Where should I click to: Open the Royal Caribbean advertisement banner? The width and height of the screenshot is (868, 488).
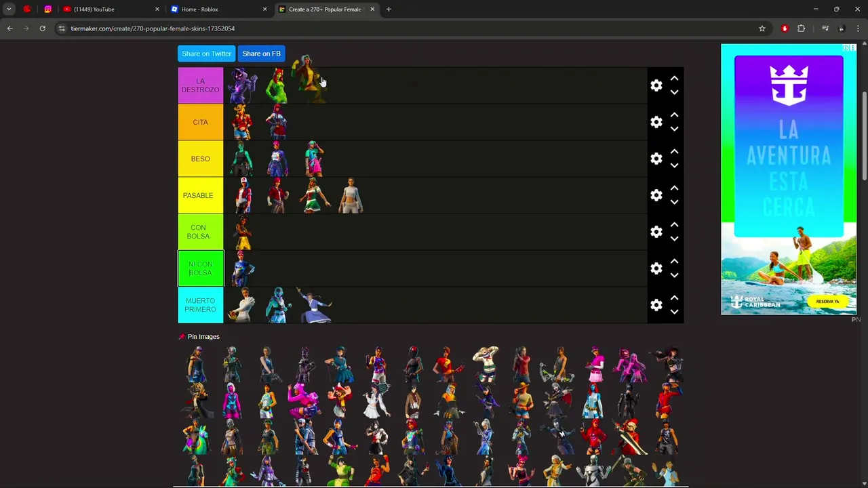[x=789, y=180]
